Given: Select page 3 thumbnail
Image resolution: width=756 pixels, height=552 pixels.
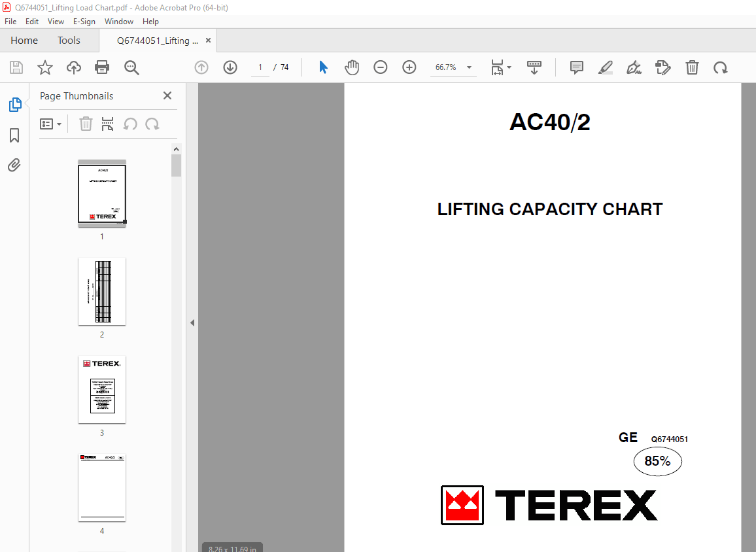Looking at the screenshot, I should [101, 390].
